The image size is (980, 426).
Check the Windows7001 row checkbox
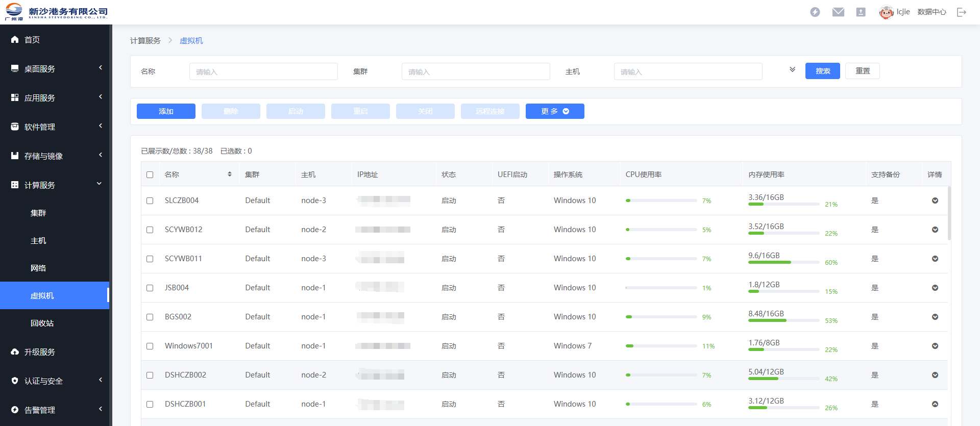tap(150, 346)
